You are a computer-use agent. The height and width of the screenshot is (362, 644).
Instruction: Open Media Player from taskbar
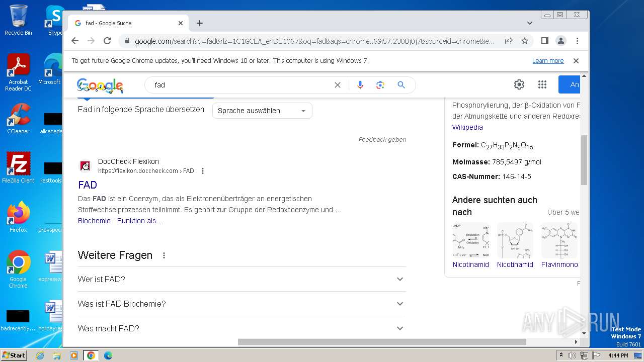click(x=74, y=355)
